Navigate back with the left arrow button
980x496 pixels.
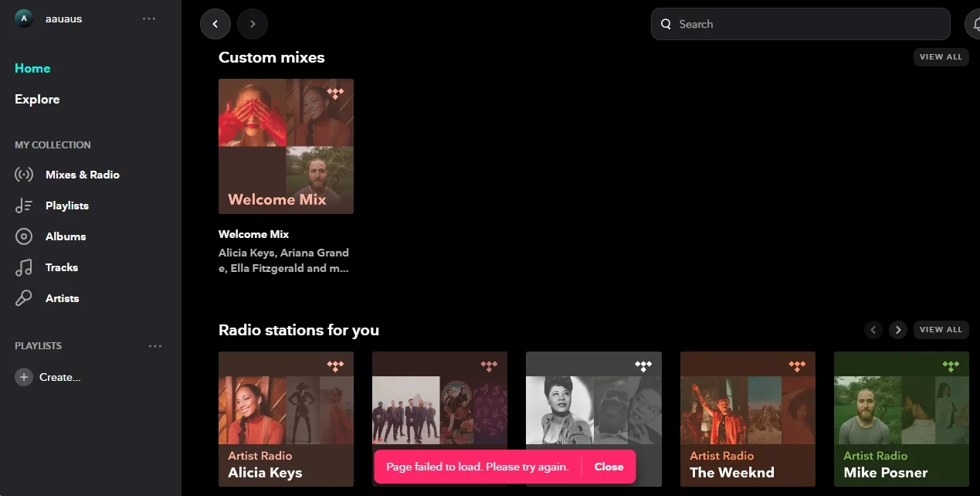(x=215, y=24)
